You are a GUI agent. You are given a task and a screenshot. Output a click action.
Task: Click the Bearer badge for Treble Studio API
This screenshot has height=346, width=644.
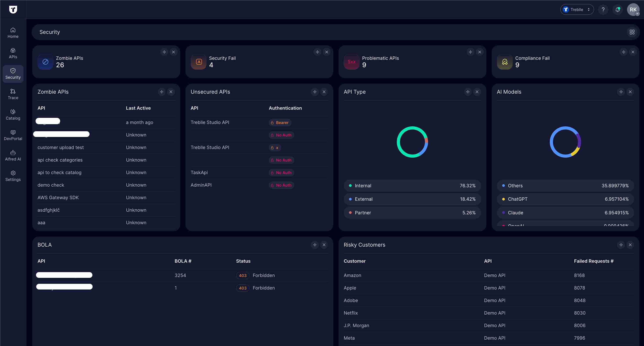coord(280,122)
